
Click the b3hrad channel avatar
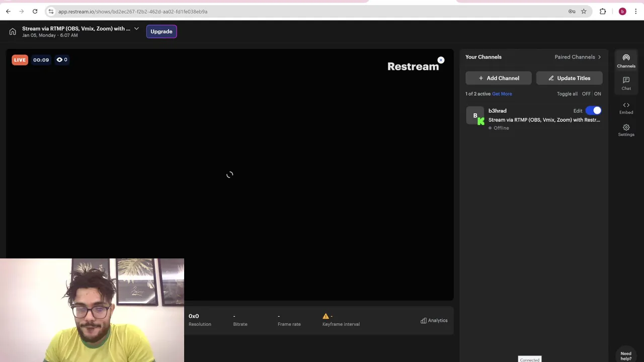point(475,116)
